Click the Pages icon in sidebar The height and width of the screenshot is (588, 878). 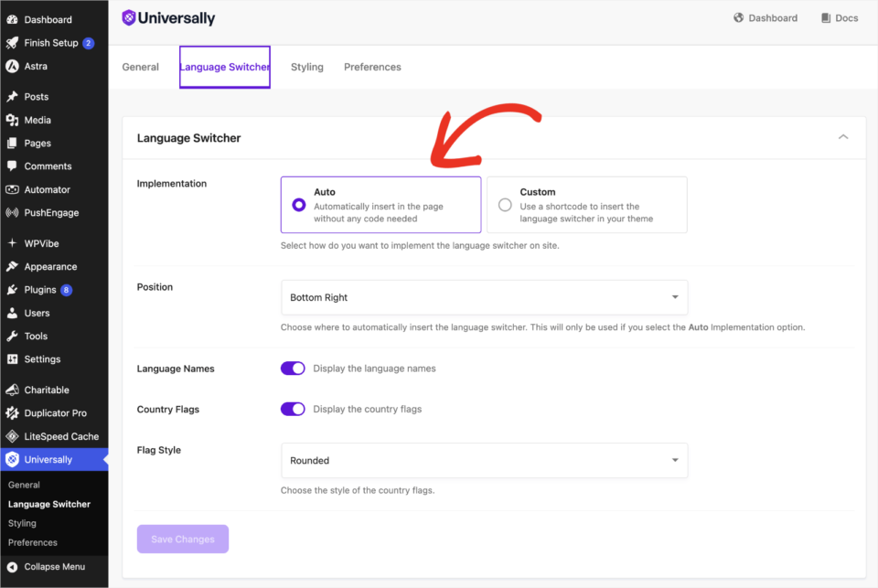coord(12,143)
